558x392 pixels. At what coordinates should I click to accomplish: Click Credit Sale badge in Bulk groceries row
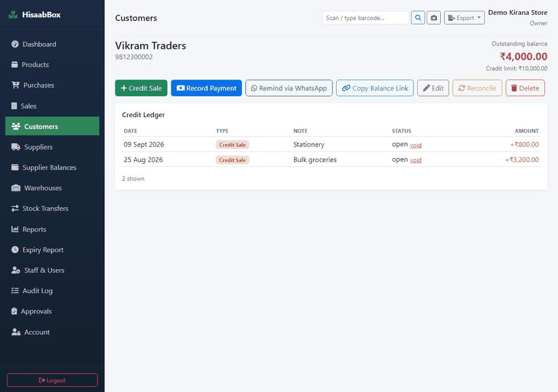pos(232,160)
